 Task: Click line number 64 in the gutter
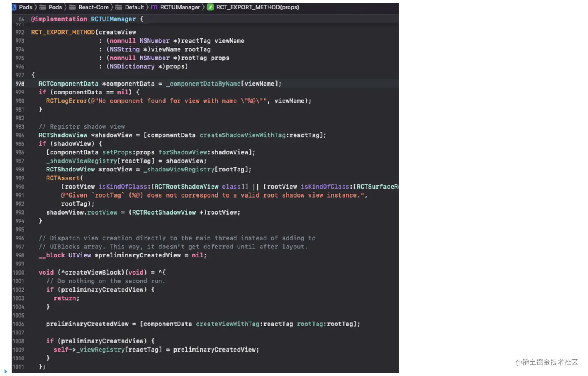[x=21, y=19]
